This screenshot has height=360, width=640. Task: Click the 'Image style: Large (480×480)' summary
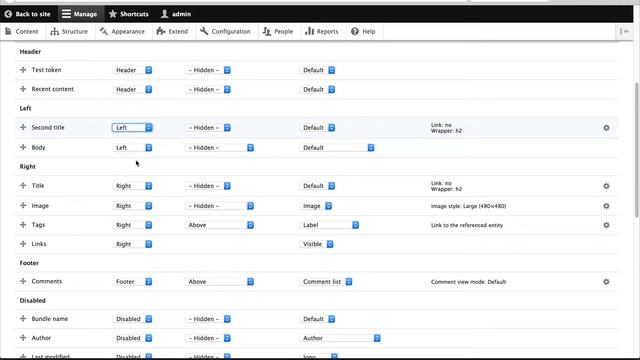468,206
